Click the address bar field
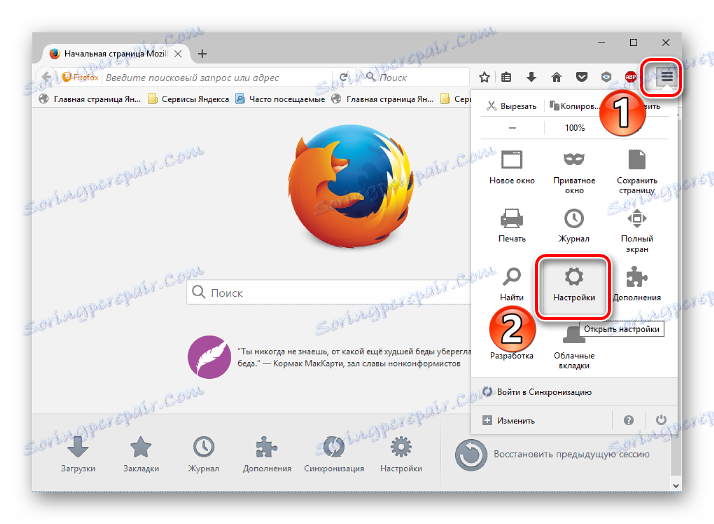 pyautogui.click(x=217, y=77)
